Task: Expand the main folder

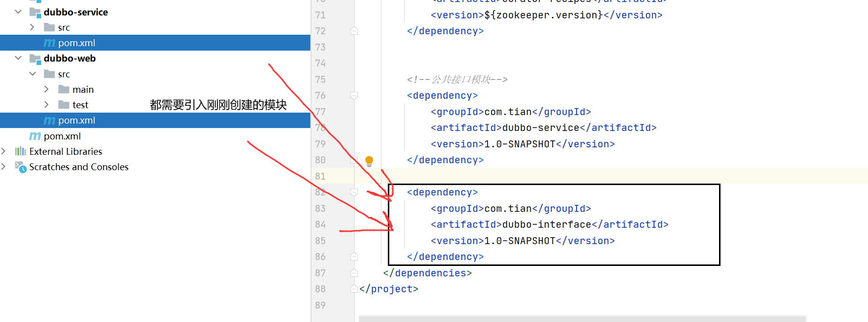Action: point(47,89)
